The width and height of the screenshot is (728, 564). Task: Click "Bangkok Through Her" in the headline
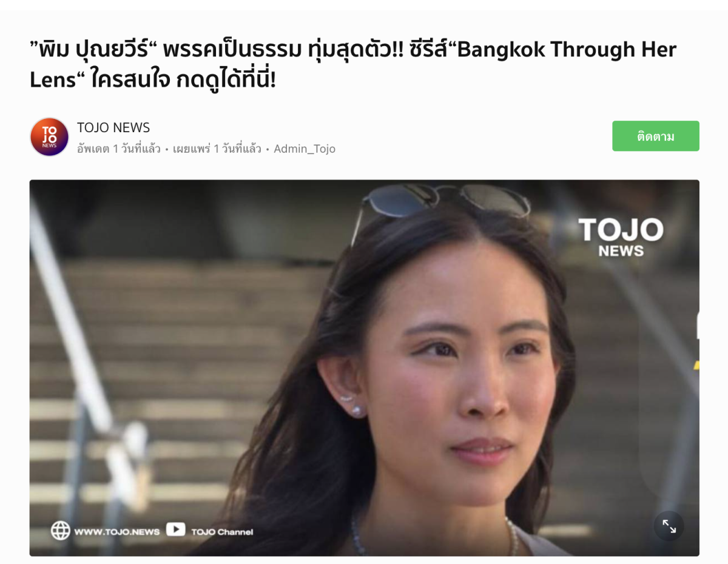click(567, 50)
